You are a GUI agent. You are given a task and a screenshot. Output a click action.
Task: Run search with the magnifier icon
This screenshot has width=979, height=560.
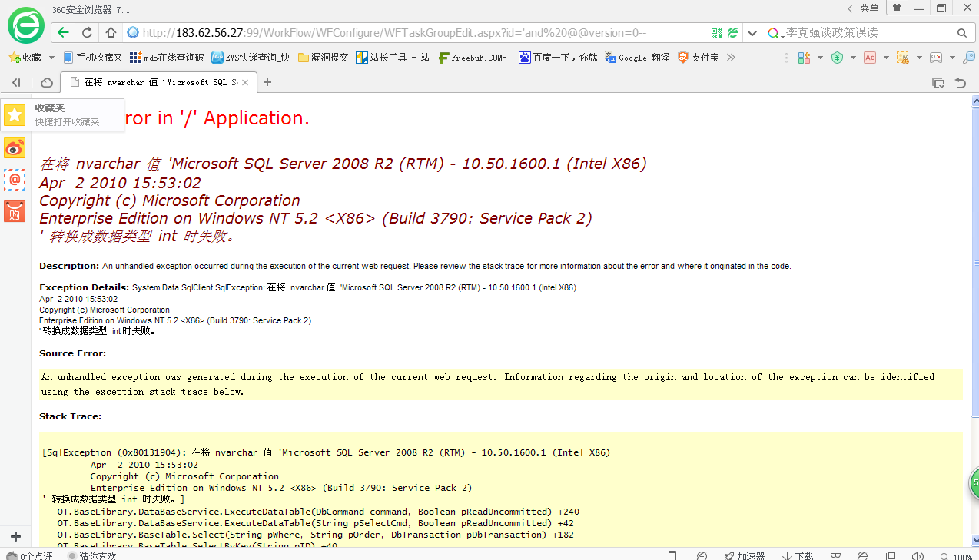point(962,33)
